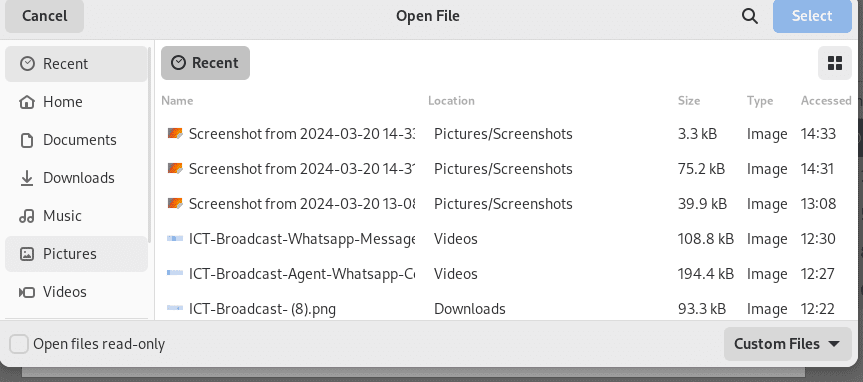Click thumbnail icon of ICT-Broadcast-Agent-Whatsapp file
Screen dimensions: 863x382
pos(175,274)
